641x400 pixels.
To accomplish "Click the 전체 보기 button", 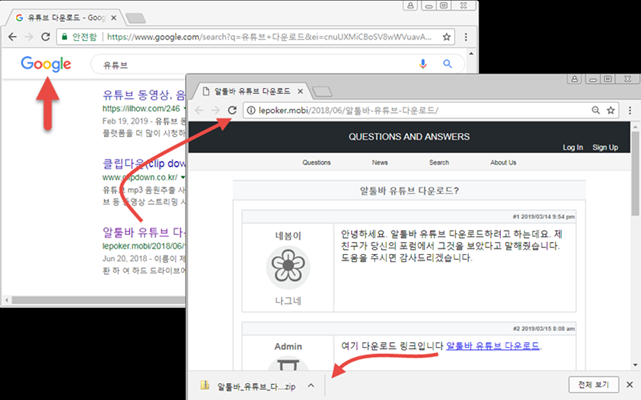I will coord(587,385).
